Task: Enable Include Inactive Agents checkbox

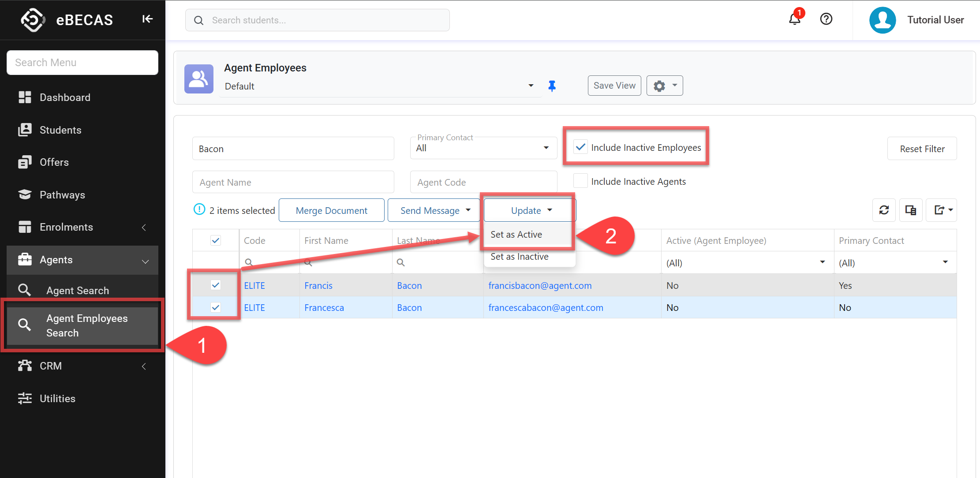Action: 580,181
